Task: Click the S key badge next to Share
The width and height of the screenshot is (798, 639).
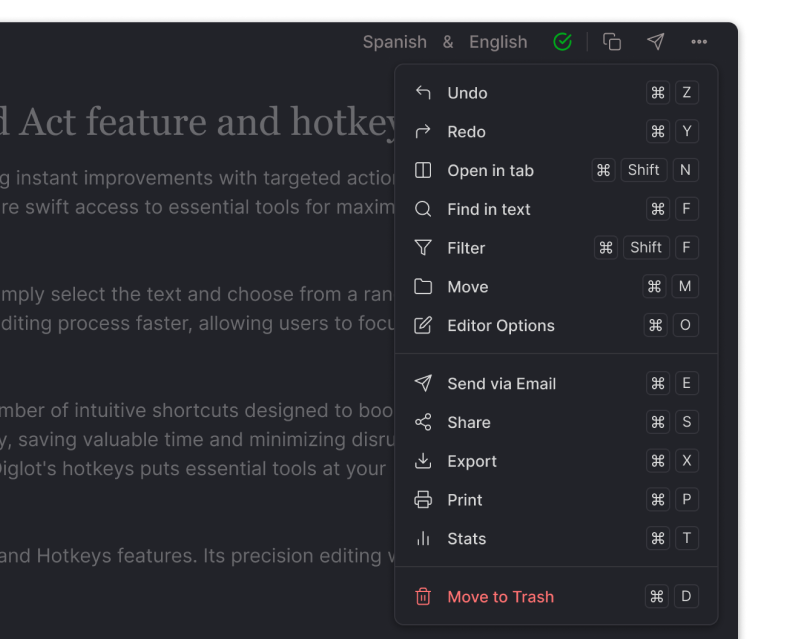Action: tap(687, 422)
